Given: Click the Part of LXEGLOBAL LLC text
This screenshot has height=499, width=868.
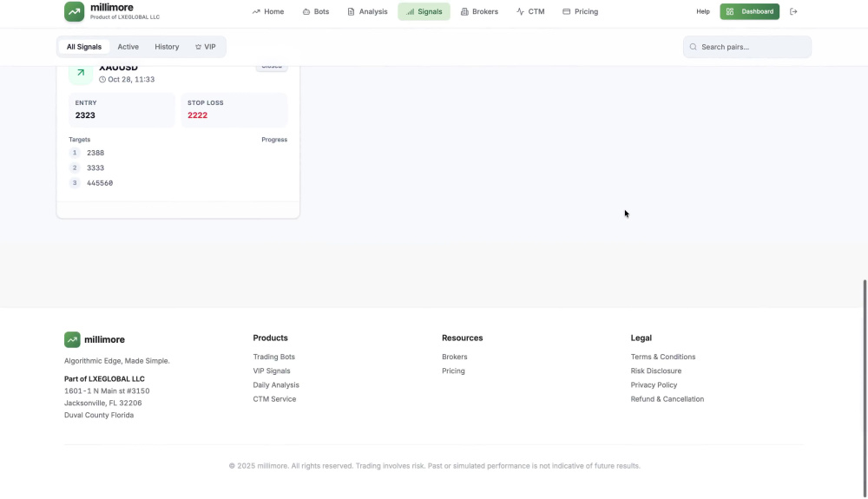Looking at the screenshot, I should (105, 379).
